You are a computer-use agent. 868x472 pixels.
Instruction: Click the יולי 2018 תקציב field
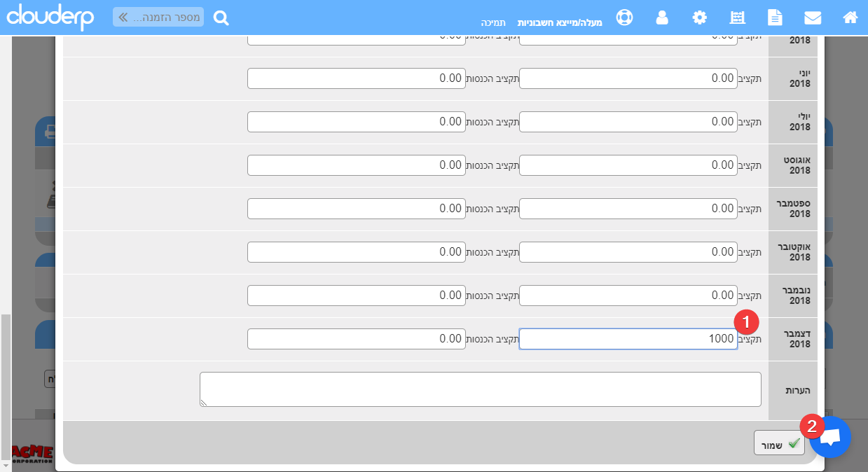tap(628, 122)
